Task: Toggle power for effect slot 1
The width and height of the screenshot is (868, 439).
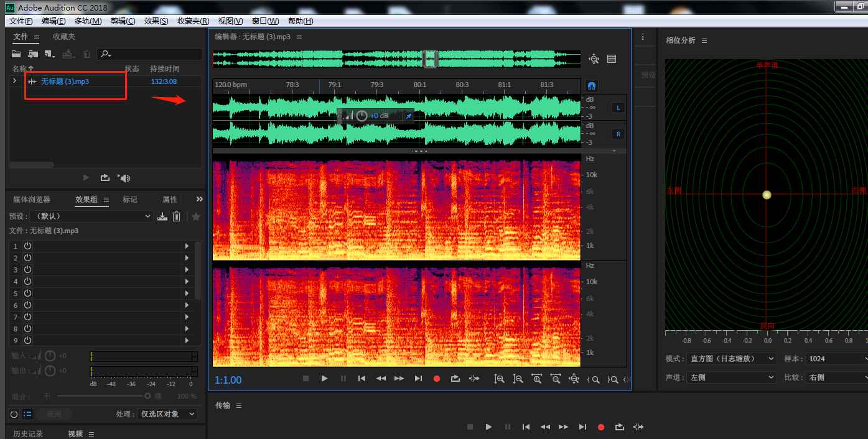Action: (x=27, y=246)
